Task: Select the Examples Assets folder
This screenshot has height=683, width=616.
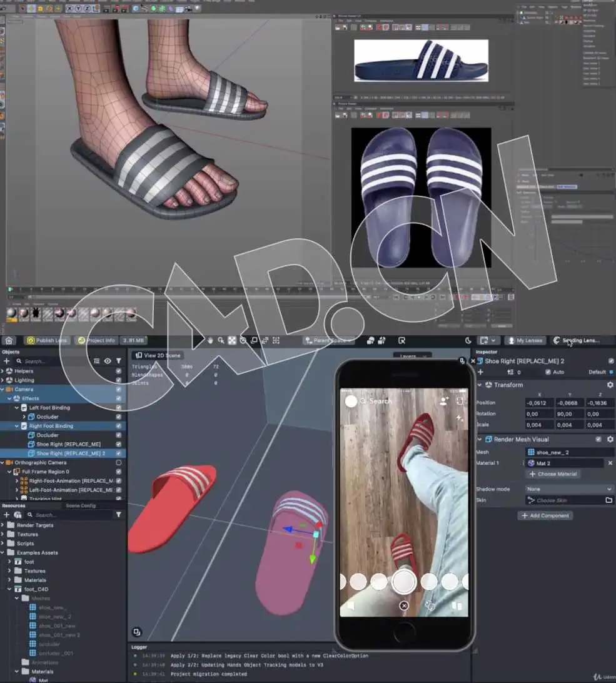Action: pos(37,552)
